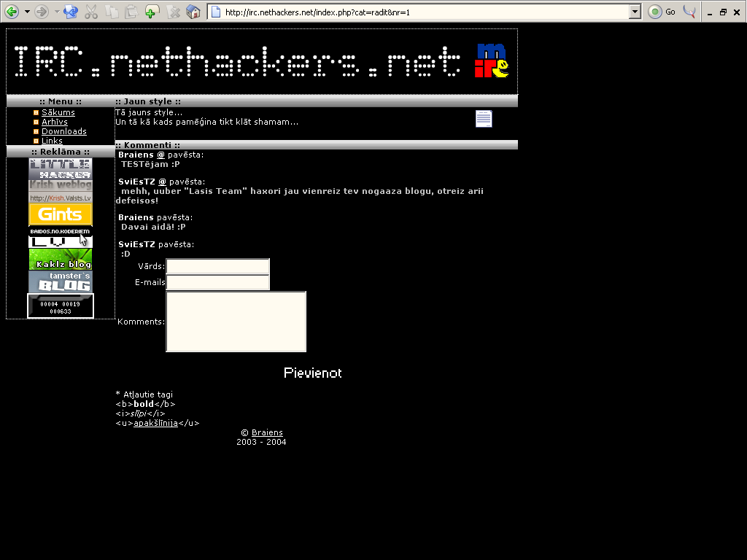Open Arhīvs in the site menu
747x560 pixels.
click(55, 122)
